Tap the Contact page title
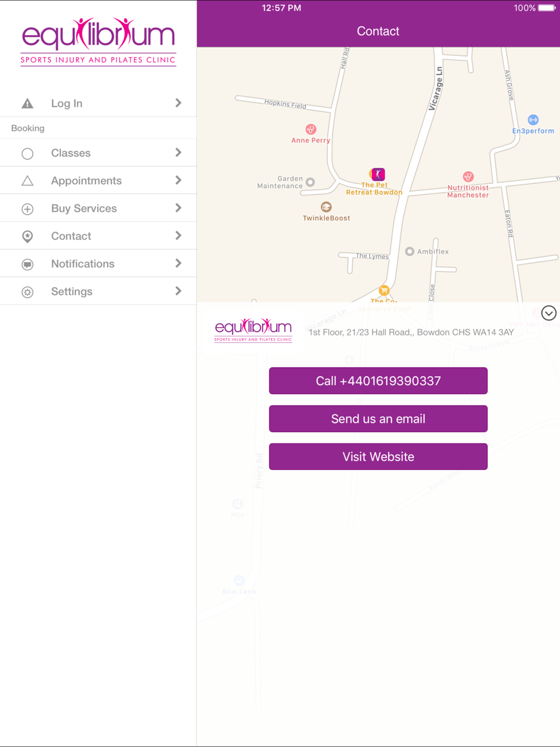The image size is (560, 747). (x=378, y=31)
